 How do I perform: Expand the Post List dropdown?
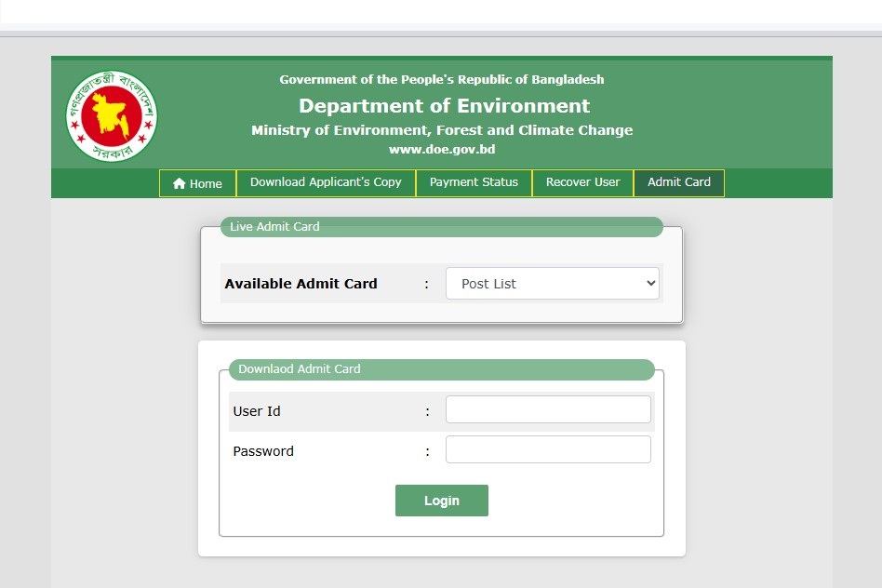[544, 284]
